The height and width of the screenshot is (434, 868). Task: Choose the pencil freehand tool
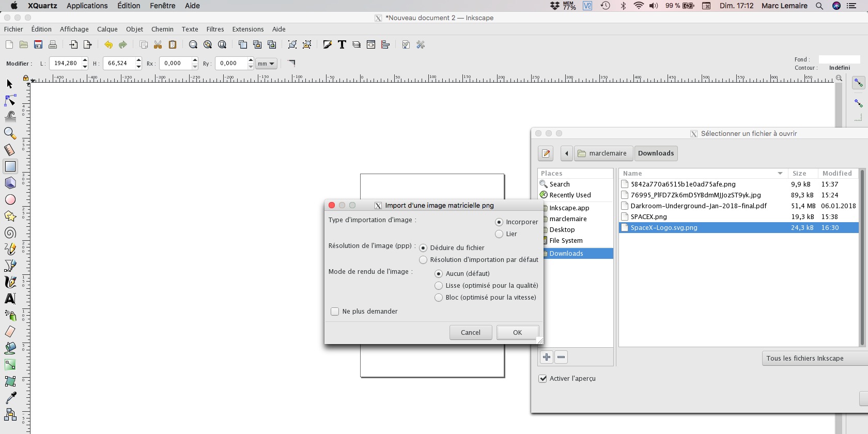click(x=10, y=249)
